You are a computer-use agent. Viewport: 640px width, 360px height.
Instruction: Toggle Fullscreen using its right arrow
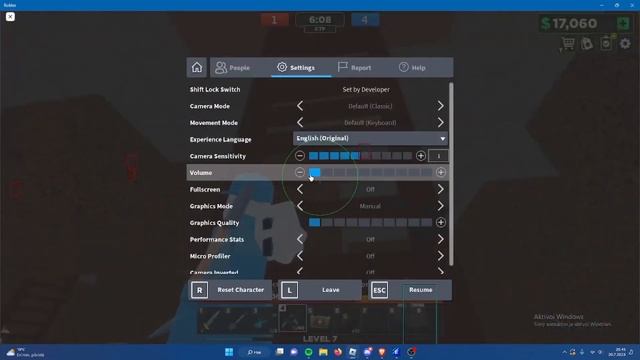tap(440, 189)
